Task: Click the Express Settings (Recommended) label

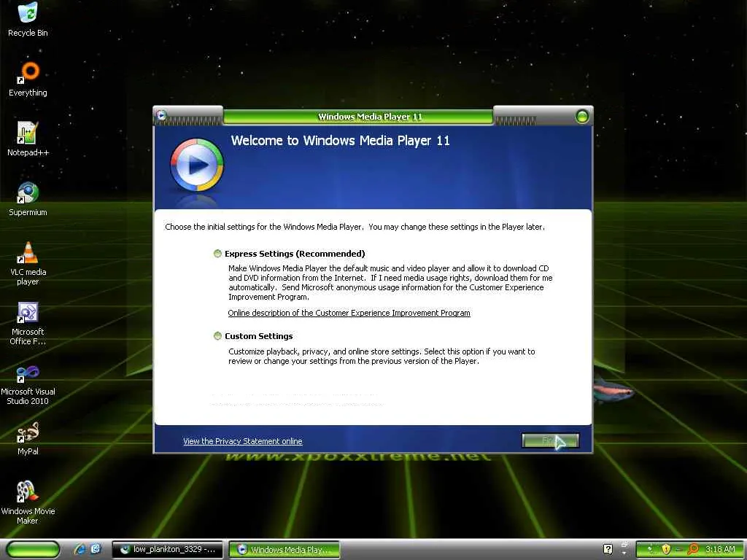Action: tap(295, 254)
